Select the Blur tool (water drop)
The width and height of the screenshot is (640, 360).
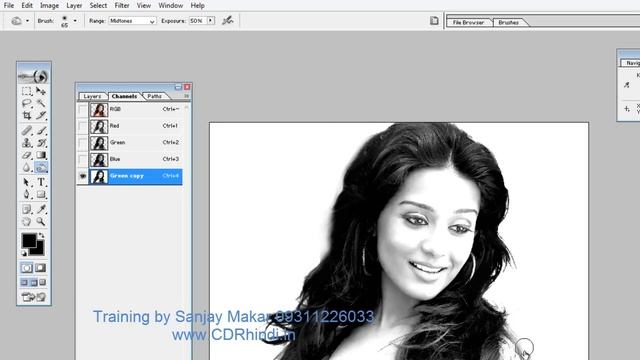[27, 167]
